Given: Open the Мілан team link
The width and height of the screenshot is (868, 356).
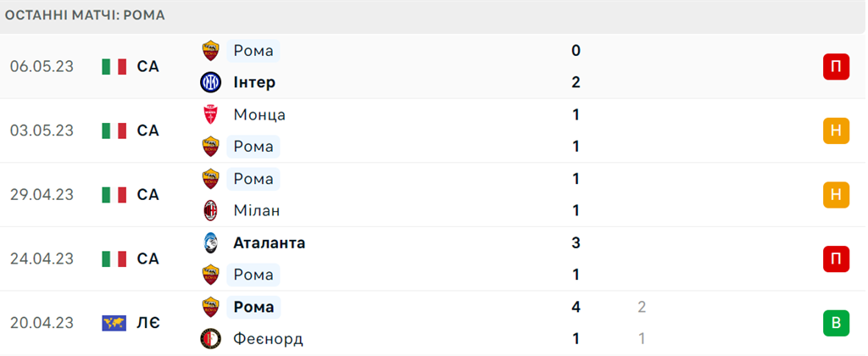Looking at the screenshot, I should [x=256, y=210].
